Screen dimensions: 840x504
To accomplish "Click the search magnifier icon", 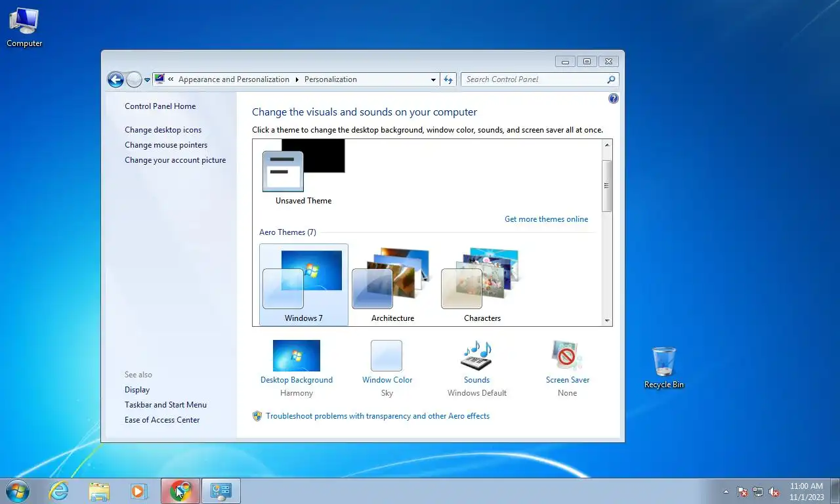I will pyautogui.click(x=612, y=79).
